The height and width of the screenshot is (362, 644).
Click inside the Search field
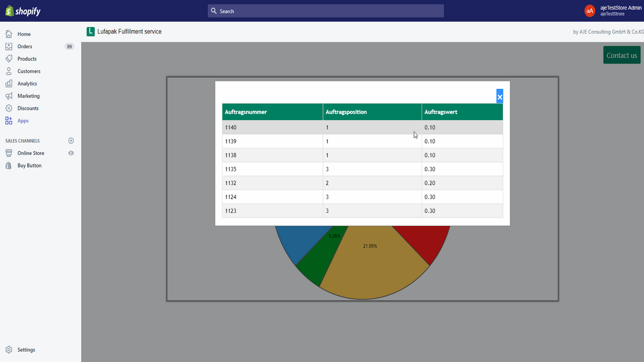(x=325, y=11)
